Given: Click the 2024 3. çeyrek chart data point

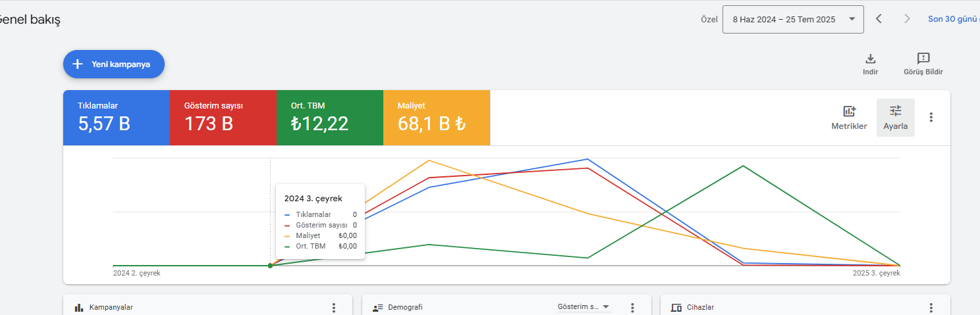Looking at the screenshot, I should point(270,266).
